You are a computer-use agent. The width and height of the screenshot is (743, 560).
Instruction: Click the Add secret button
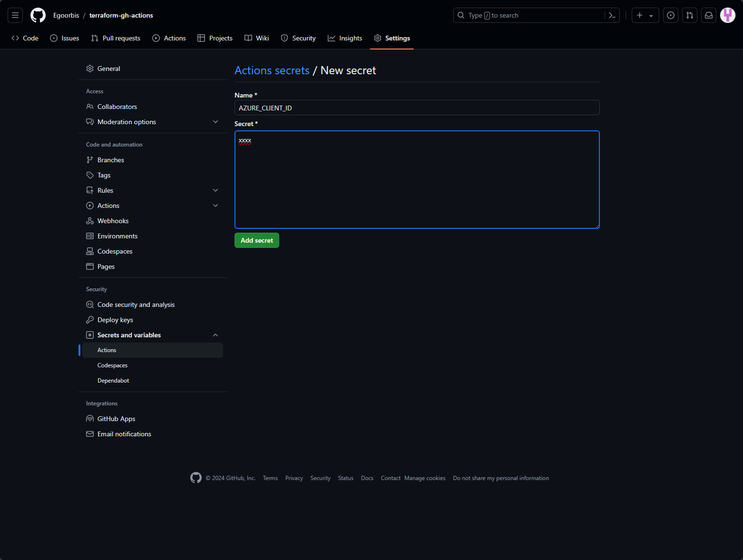tap(256, 240)
